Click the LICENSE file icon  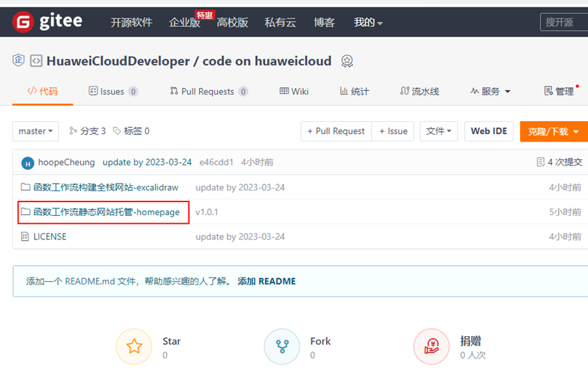24,236
